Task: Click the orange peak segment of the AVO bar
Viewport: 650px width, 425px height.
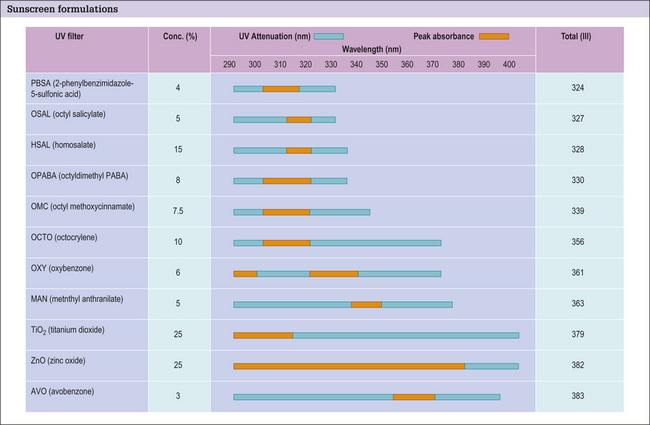Action: tap(414, 397)
